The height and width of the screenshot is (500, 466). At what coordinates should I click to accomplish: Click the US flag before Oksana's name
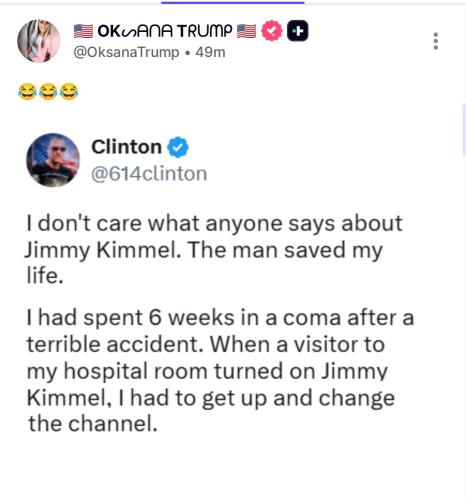[x=83, y=31]
